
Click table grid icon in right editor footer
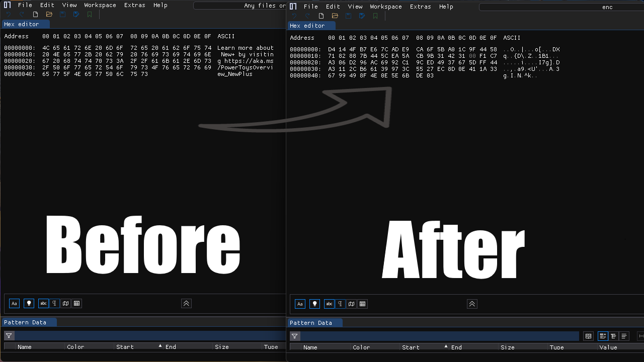point(362,304)
